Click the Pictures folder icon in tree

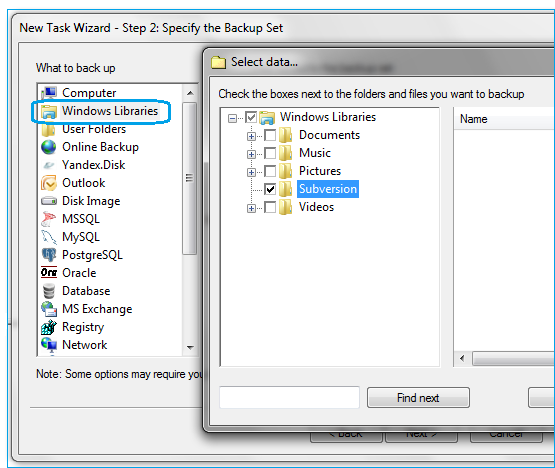285,171
